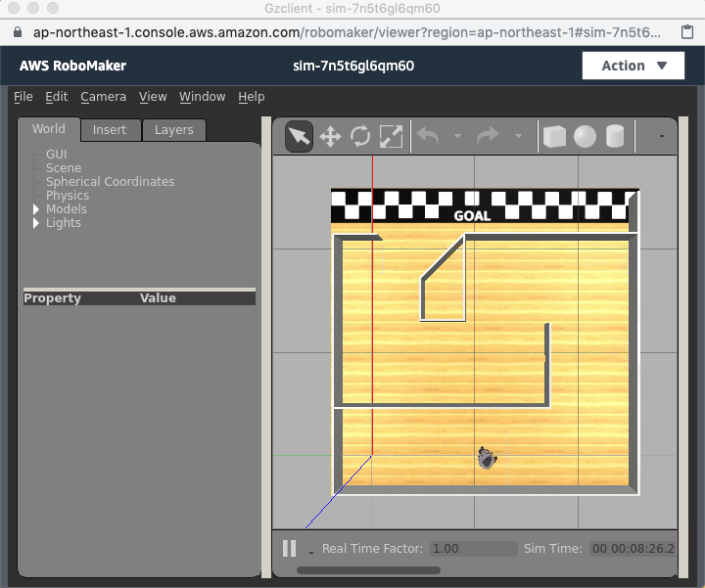Open the Camera menu
Screen dimensions: 705x588
click(104, 97)
